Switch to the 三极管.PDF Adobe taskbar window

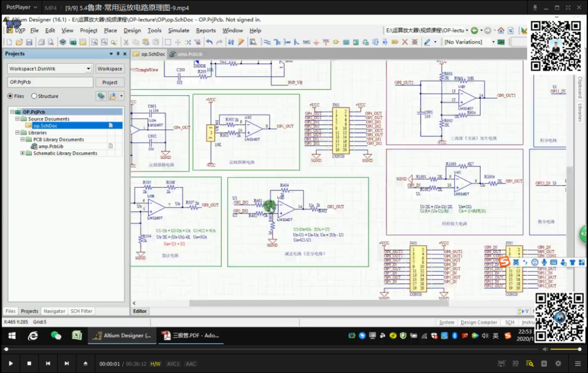tap(191, 335)
